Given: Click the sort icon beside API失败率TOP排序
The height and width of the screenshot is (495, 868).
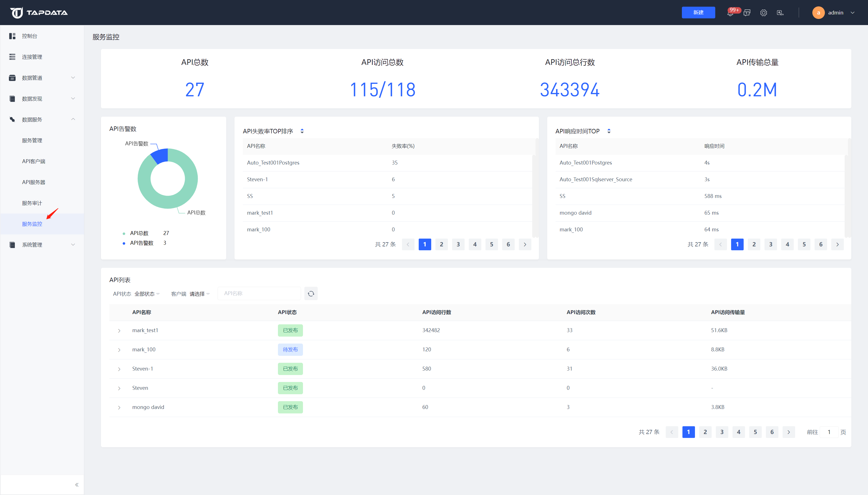Looking at the screenshot, I should pos(302,131).
